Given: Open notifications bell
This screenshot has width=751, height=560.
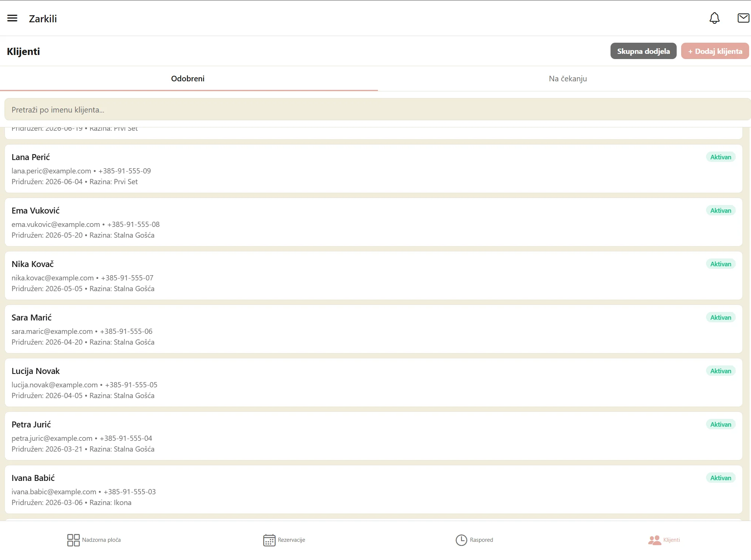Looking at the screenshot, I should (714, 18).
